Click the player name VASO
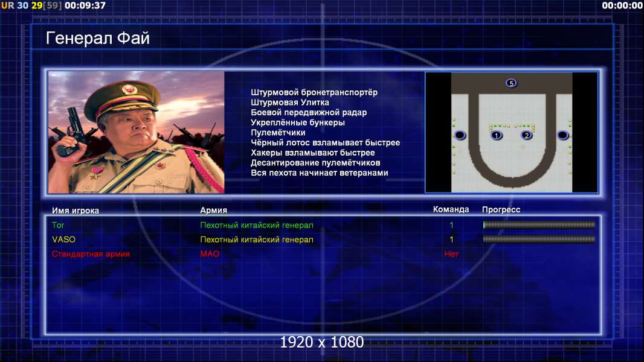 pyautogui.click(x=63, y=240)
